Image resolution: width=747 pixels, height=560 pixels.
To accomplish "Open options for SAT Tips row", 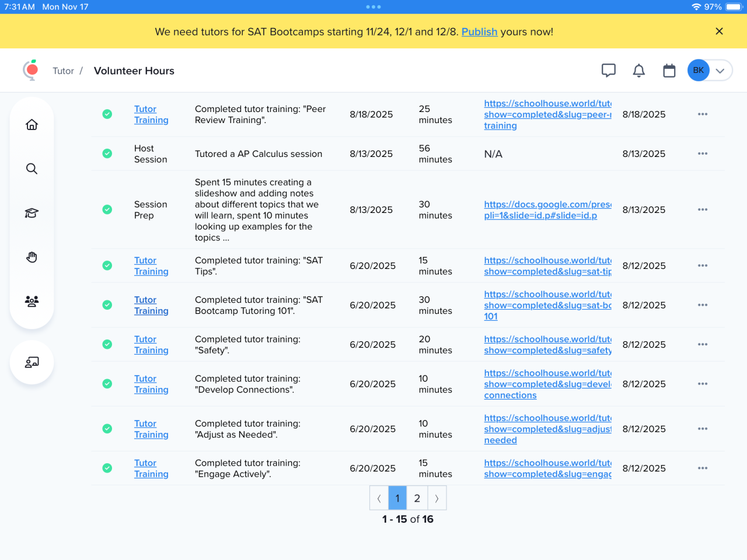I will tap(703, 266).
